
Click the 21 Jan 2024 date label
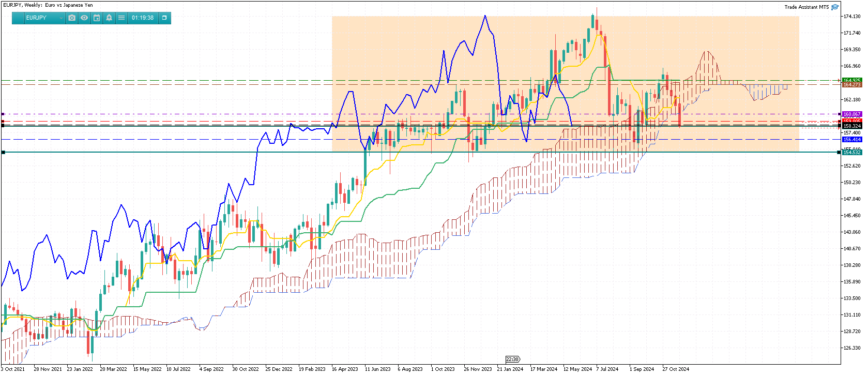pyautogui.click(x=510, y=369)
